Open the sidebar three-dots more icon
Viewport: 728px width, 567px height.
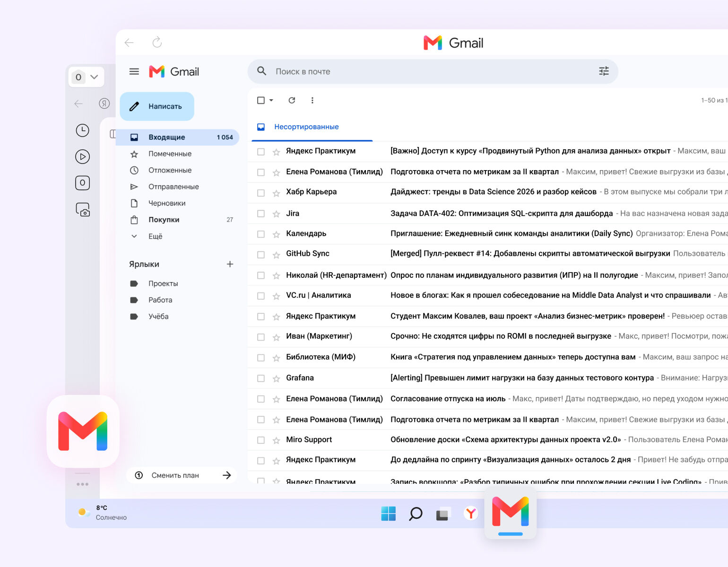click(82, 484)
